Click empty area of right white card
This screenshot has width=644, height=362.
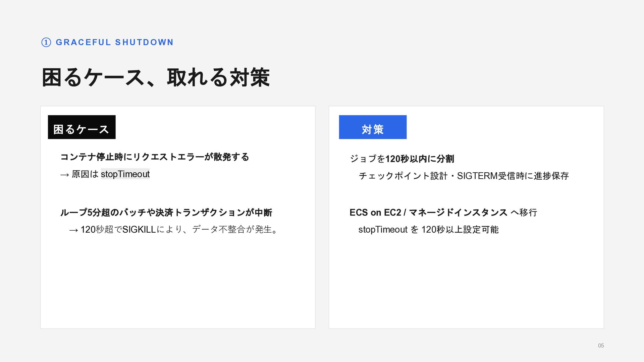click(466, 285)
